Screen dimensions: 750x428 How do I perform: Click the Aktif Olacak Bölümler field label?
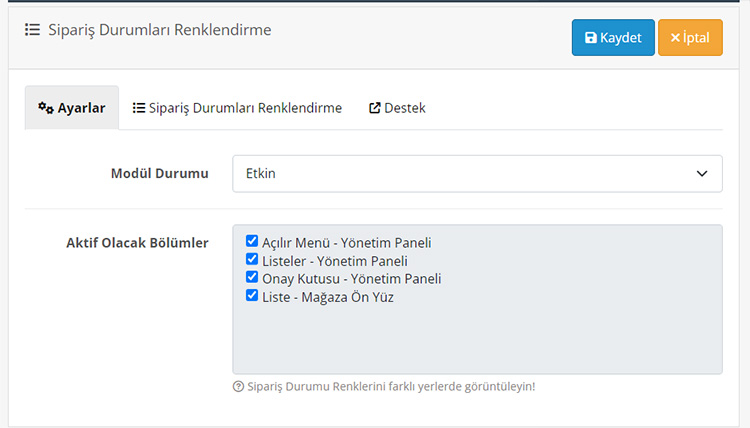pyautogui.click(x=137, y=243)
